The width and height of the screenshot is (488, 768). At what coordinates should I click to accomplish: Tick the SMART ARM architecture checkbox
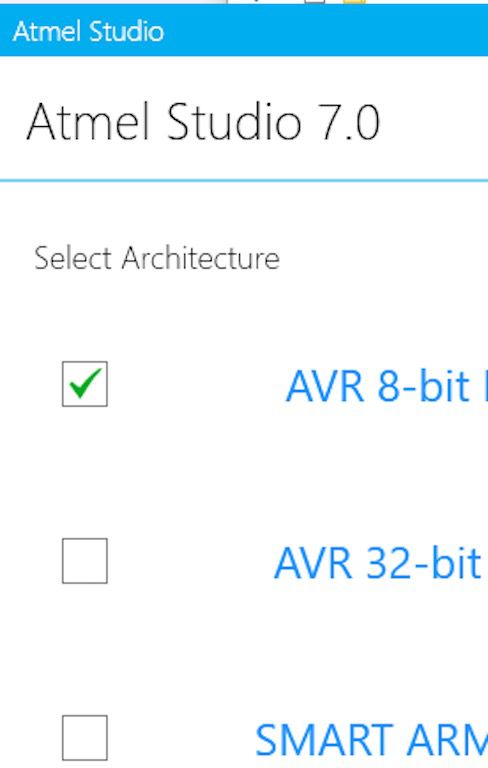(x=85, y=738)
